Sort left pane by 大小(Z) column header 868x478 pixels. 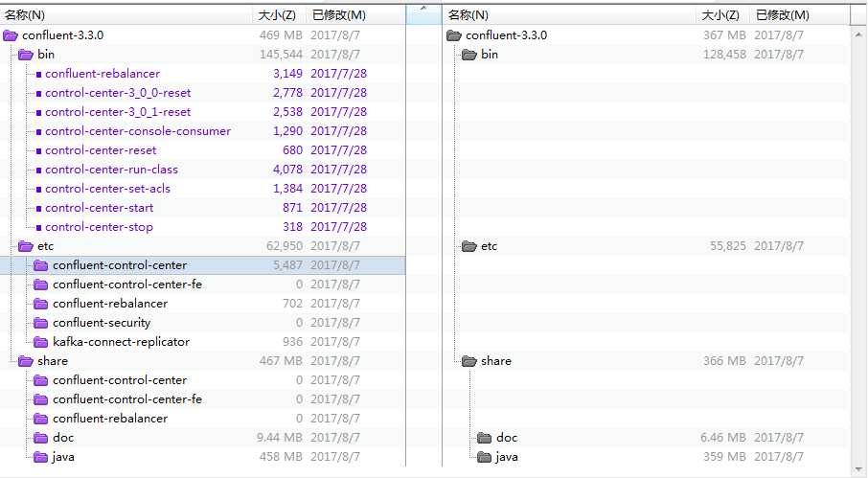280,15
